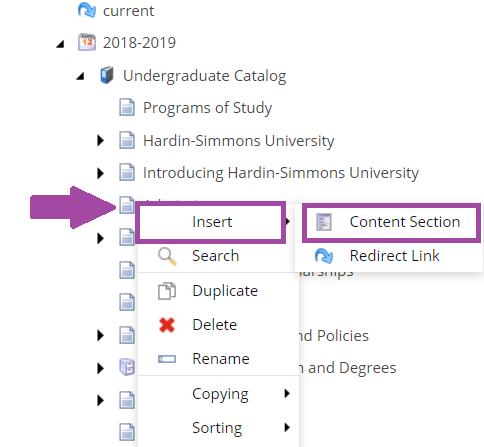Expand the node below the 'and Degrees' row

[100, 400]
